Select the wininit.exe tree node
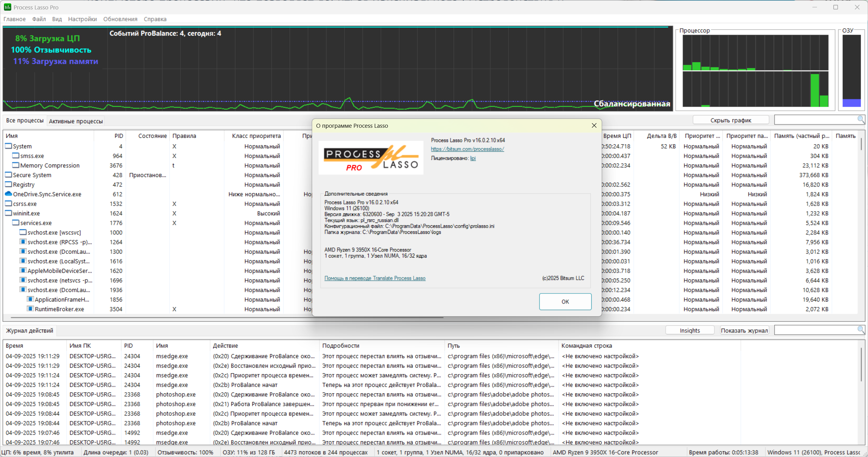Screen dimensions: 868x457 pos(26,213)
